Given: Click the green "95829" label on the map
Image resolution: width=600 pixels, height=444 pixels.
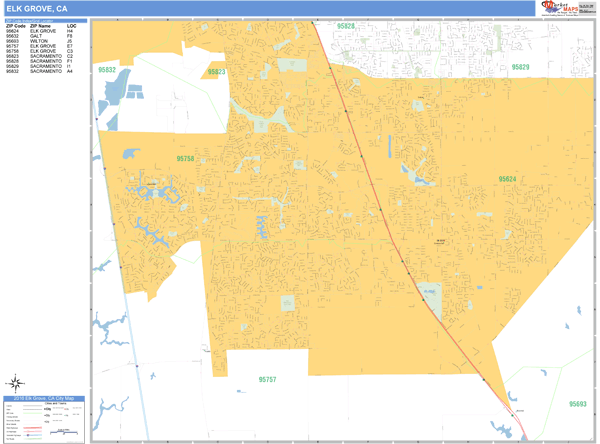Looking at the screenshot, I should coord(520,67).
